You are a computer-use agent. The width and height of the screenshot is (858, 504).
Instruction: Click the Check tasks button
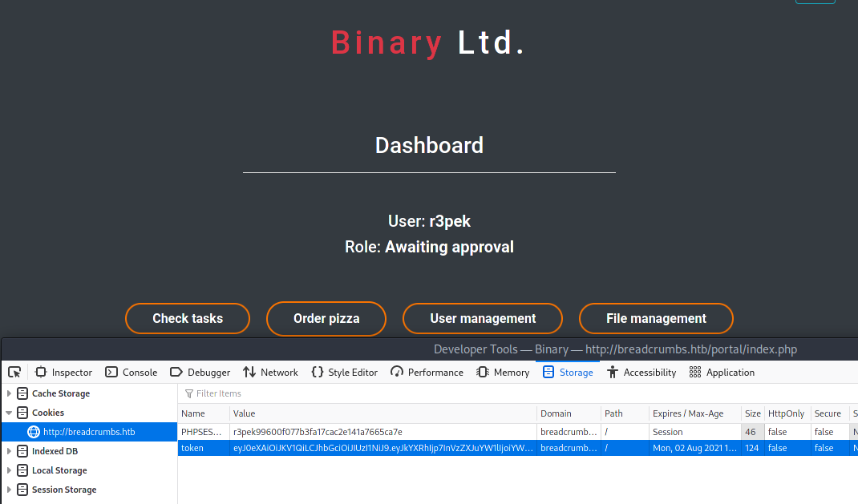coord(188,318)
